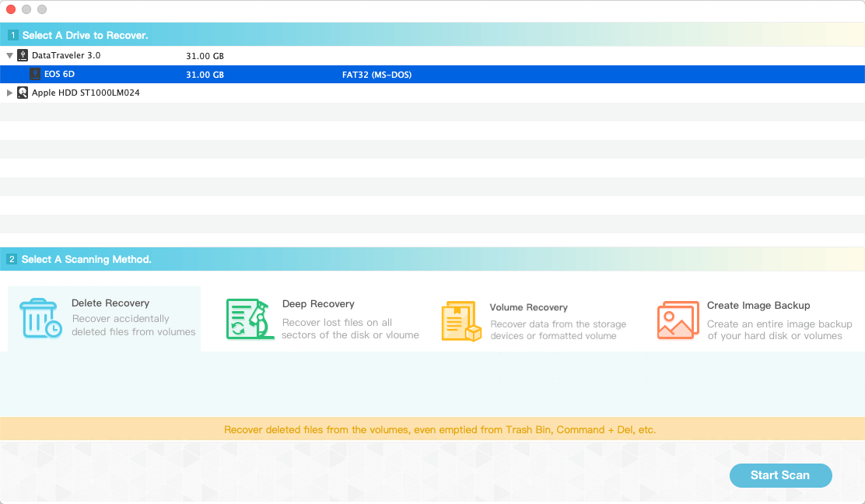This screenshot has width=865, height=504.
Task: Choose the Volume Recovery method label
Action: point(528,307)
